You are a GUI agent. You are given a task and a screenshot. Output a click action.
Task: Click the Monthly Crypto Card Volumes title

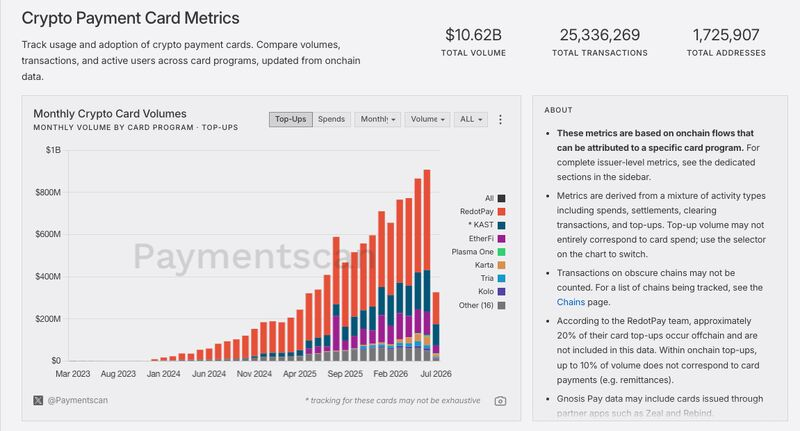(110, 114)
